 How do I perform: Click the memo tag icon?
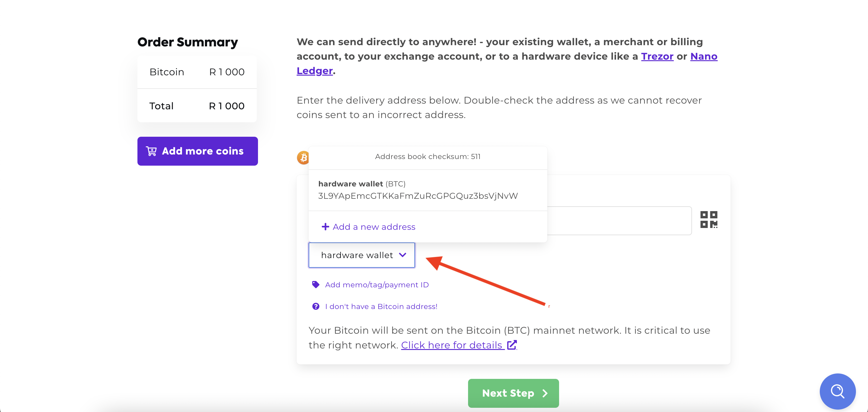315,284
